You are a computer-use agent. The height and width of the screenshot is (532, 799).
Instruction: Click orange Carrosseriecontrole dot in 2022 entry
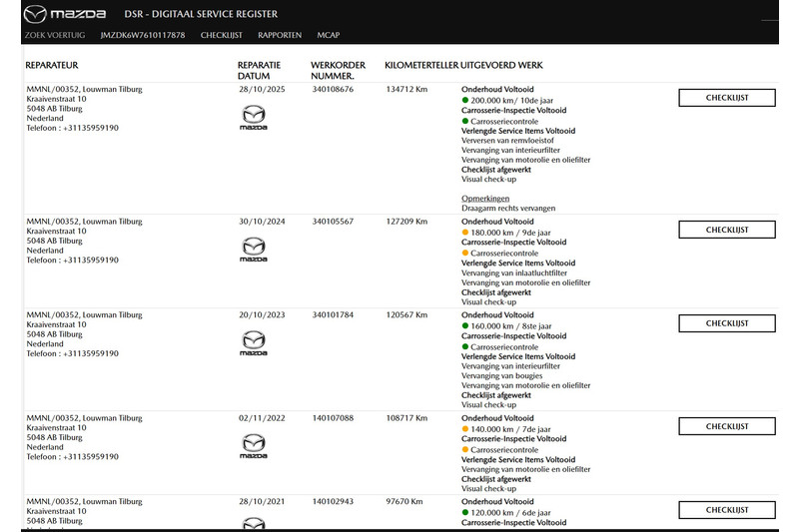click(x=464, y=449)
